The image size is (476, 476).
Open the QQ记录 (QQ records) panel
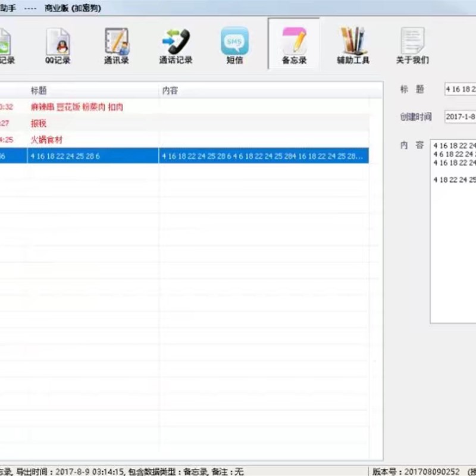click(x=57, y=45)
